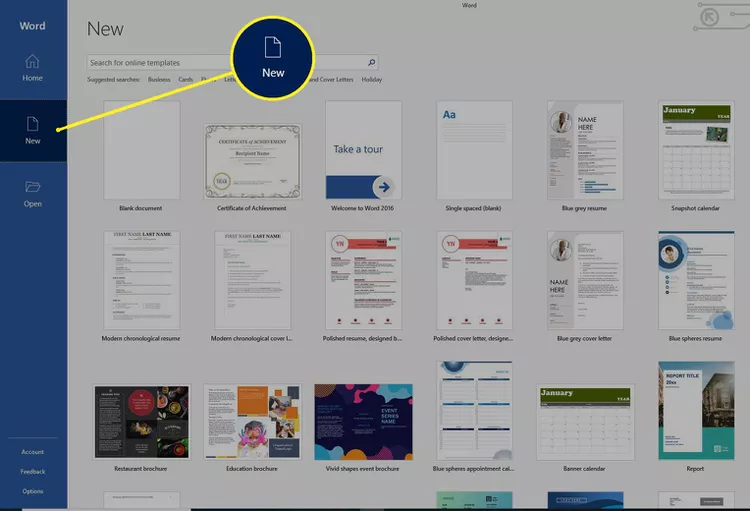Open the Feedback page
Screen dimensions: 750x511
33,471
